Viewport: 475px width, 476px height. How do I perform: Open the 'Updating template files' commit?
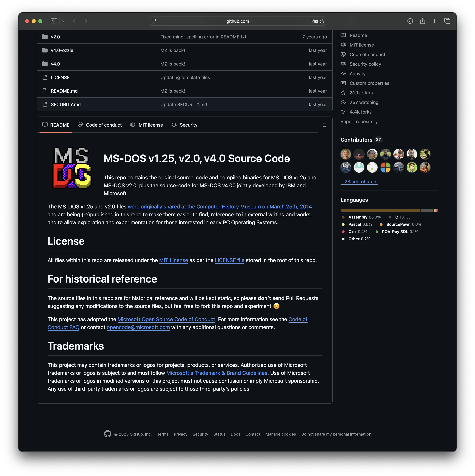(185, 78)
